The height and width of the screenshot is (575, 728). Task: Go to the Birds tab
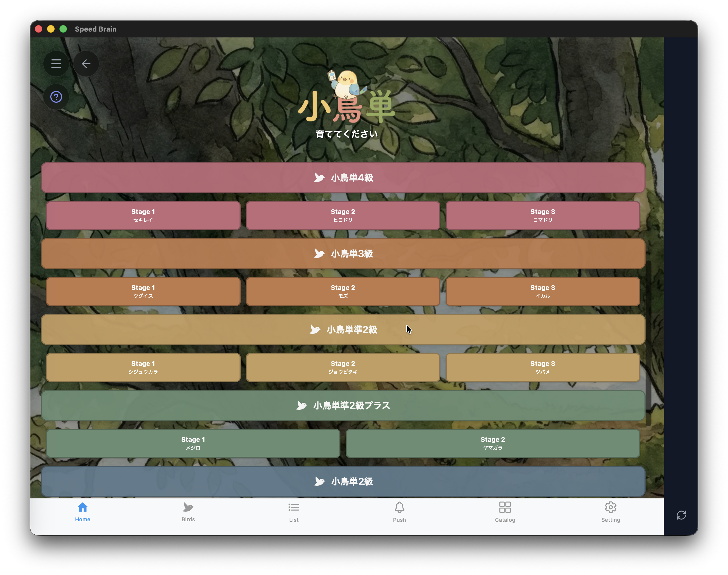click(x=188, y=512)
